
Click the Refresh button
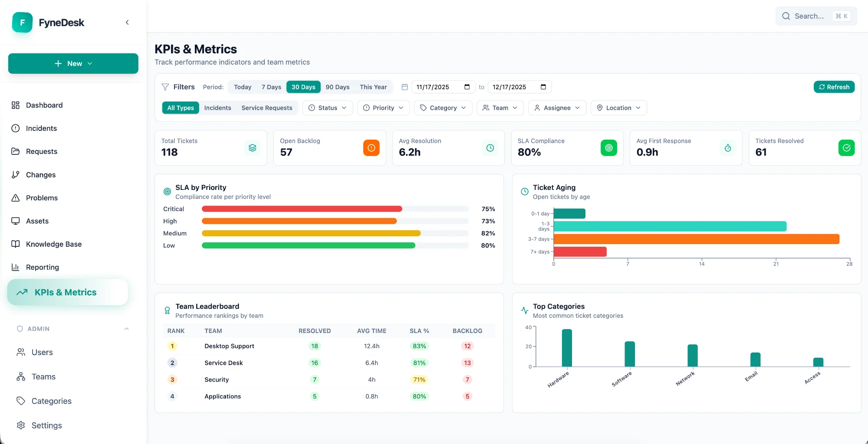(834, 87)
